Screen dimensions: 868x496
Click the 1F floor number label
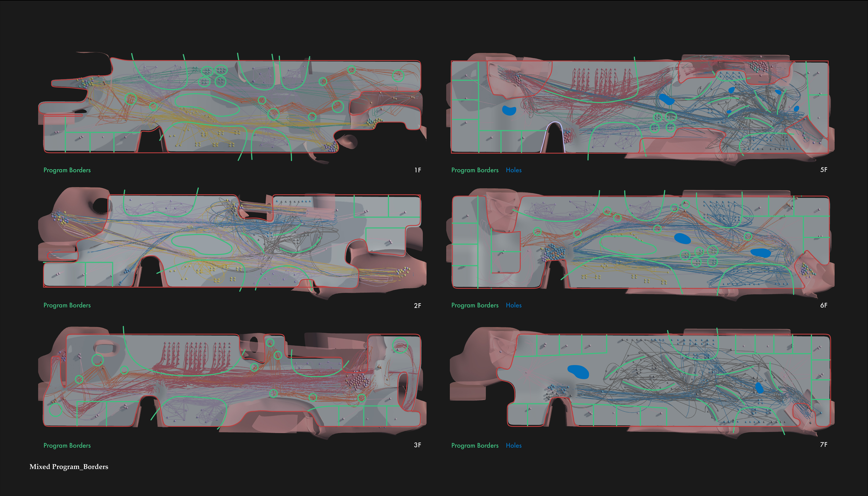click(418, 170)
